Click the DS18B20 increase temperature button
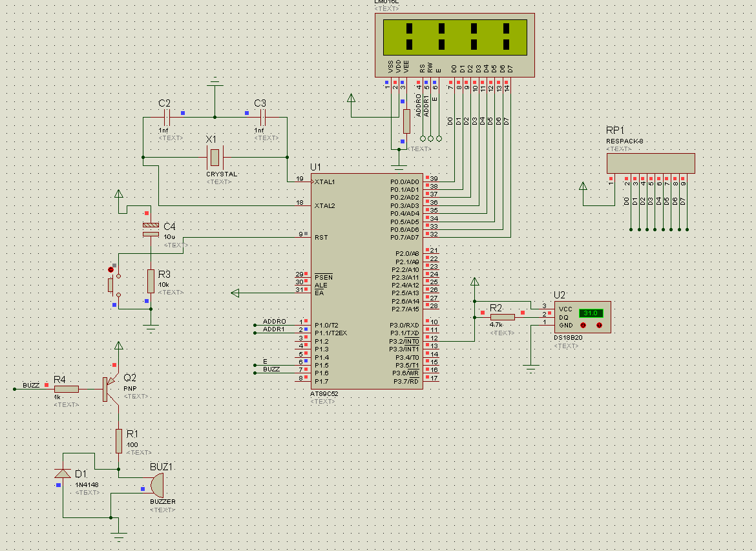This screenshot has width=756, height=551. pos(599,326)
